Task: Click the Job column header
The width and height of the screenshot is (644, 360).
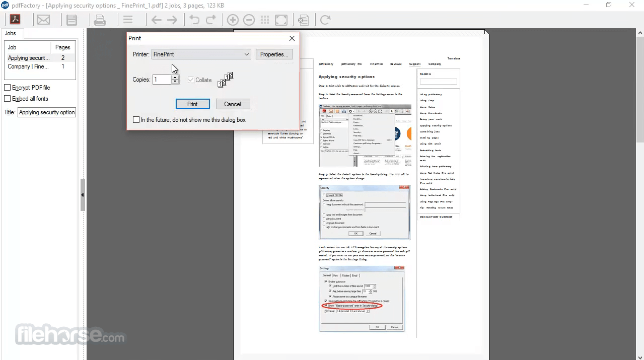Action: [28, 47]
